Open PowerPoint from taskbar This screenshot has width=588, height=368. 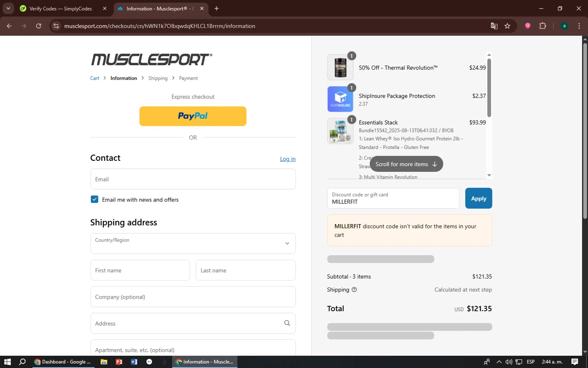click(119, 362)
